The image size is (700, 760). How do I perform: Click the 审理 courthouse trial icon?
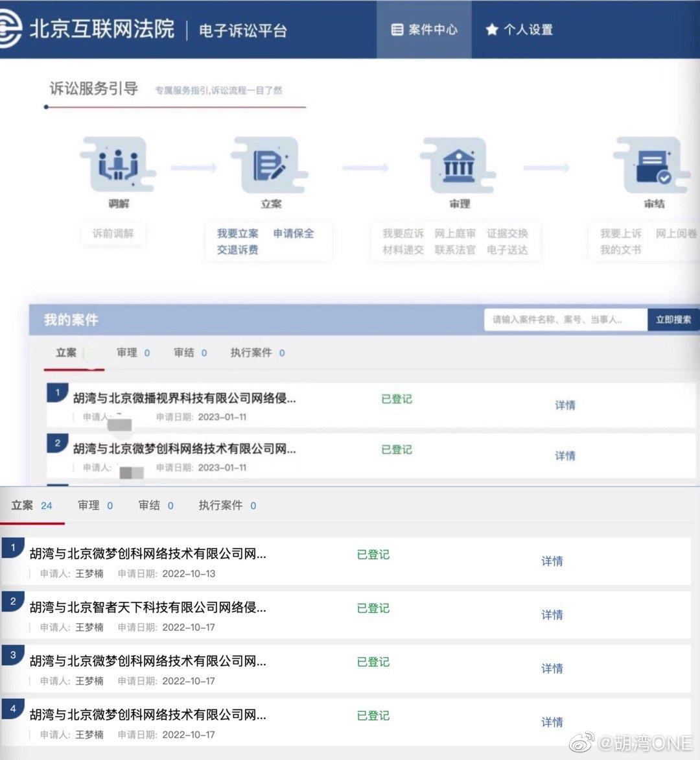459,165
